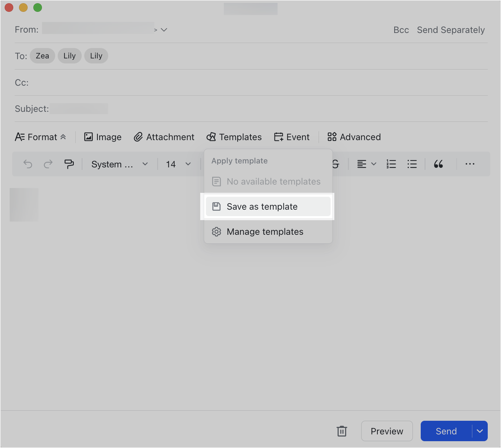Screen dimensions: 501x448
Task: Insert a numbered list
Action: click(x=391, y=164)
